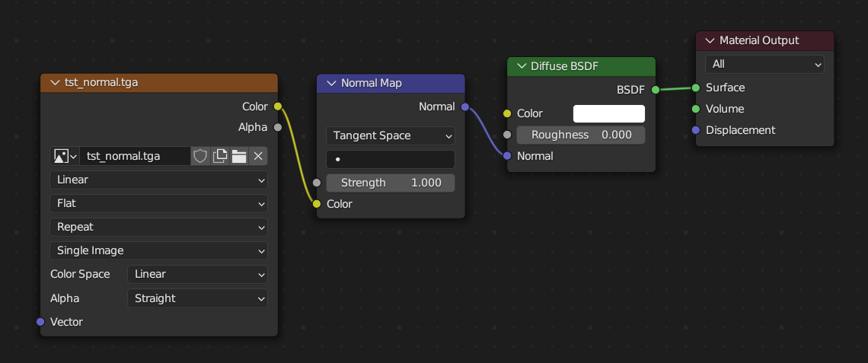Select the Normal Map node header title
Image resolution: width=868 pixels, height=363 pixels.
372,84
